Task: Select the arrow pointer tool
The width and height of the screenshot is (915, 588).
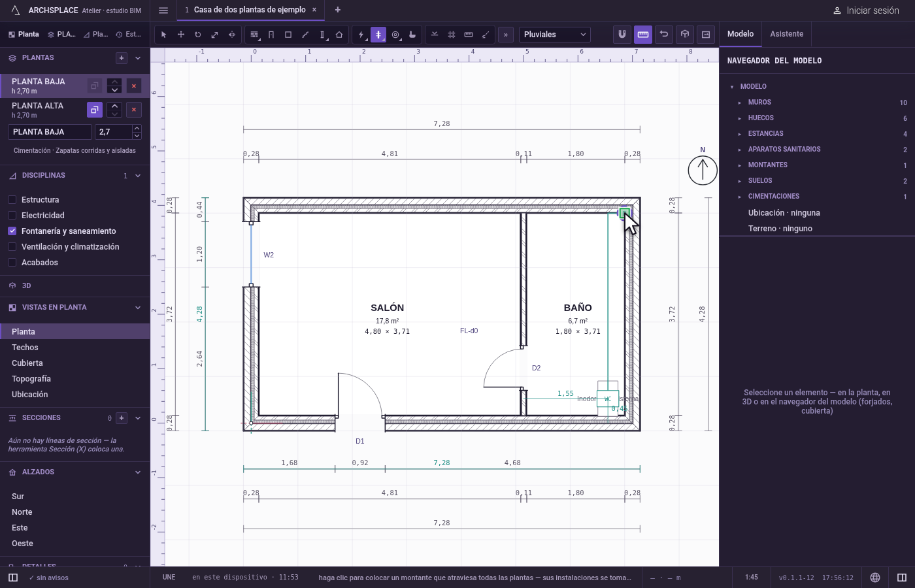Action: click(x=163, y=35)
